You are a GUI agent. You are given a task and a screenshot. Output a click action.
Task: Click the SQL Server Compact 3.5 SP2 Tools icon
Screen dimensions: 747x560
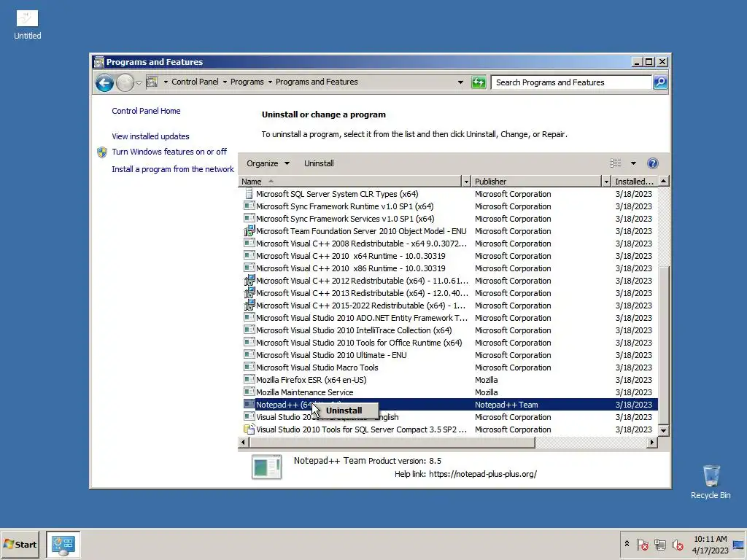click(249, 429)
